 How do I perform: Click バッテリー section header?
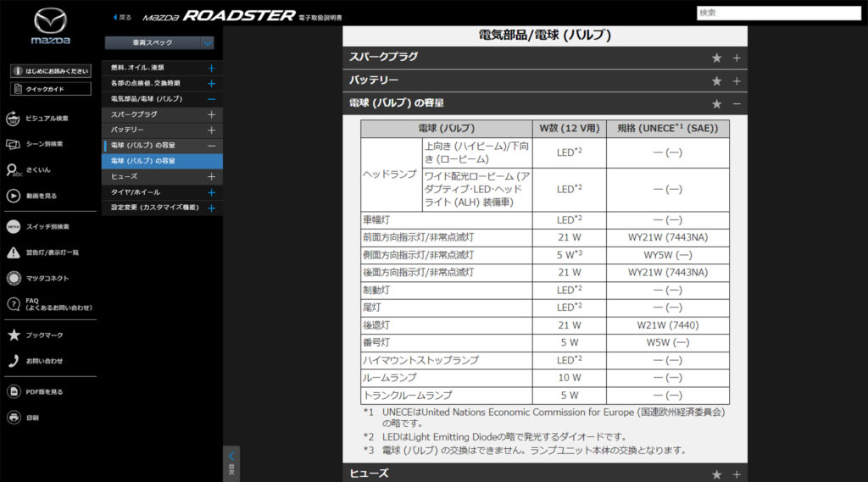[545, 80]
